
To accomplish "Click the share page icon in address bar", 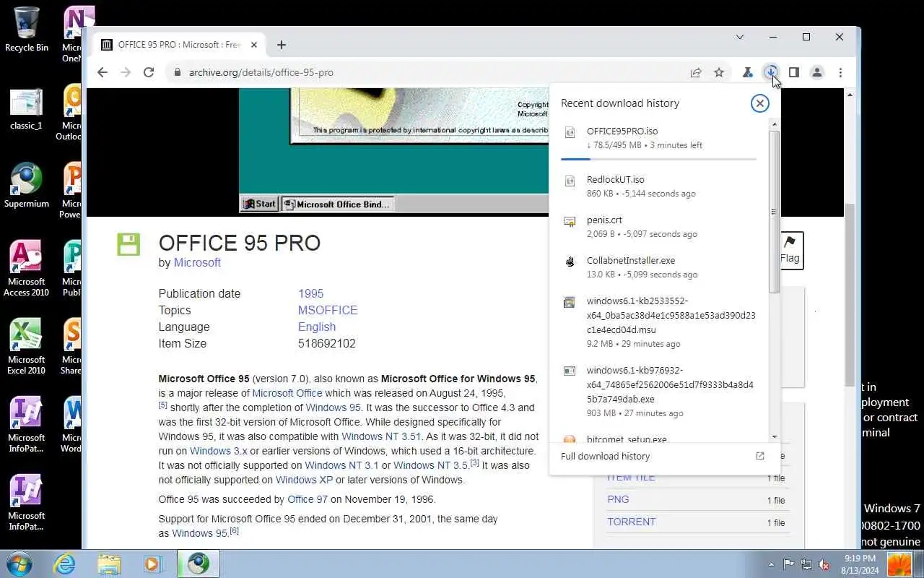I will [x=696, y=72].
